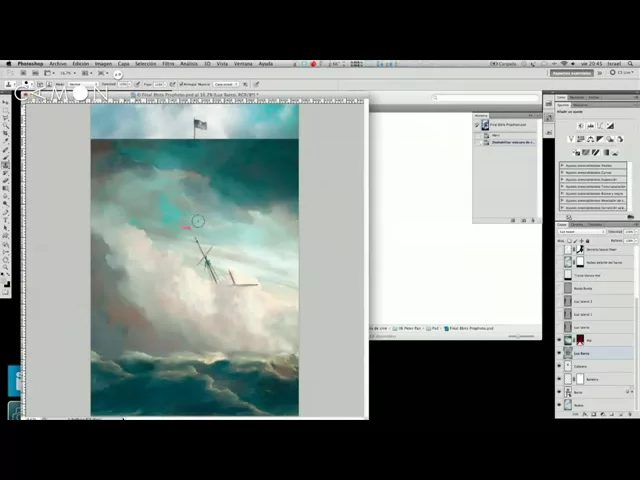The height and width of the screenshot is (480, 640).
Task: Open the Capa actual sample dropdown
Action: tap(226, 84)
